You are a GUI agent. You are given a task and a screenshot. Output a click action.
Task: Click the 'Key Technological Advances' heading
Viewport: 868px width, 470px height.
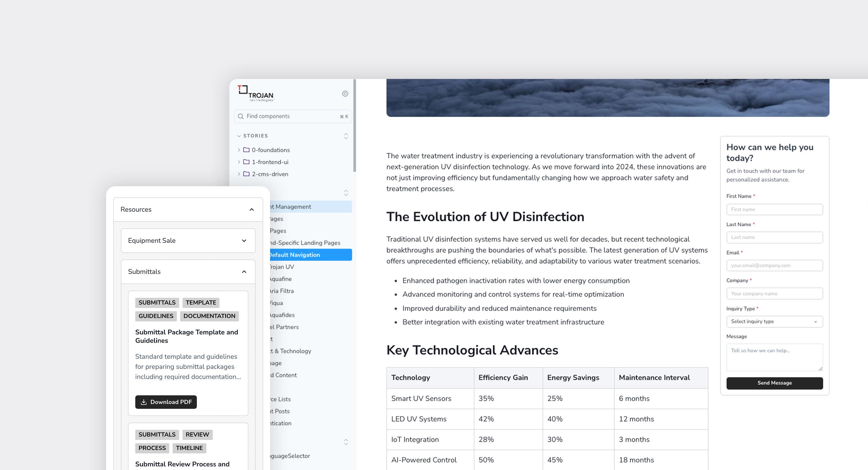(472, 350)
